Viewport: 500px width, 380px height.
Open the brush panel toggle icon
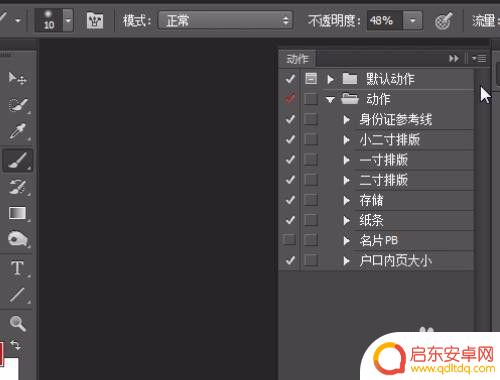(95, 21)
